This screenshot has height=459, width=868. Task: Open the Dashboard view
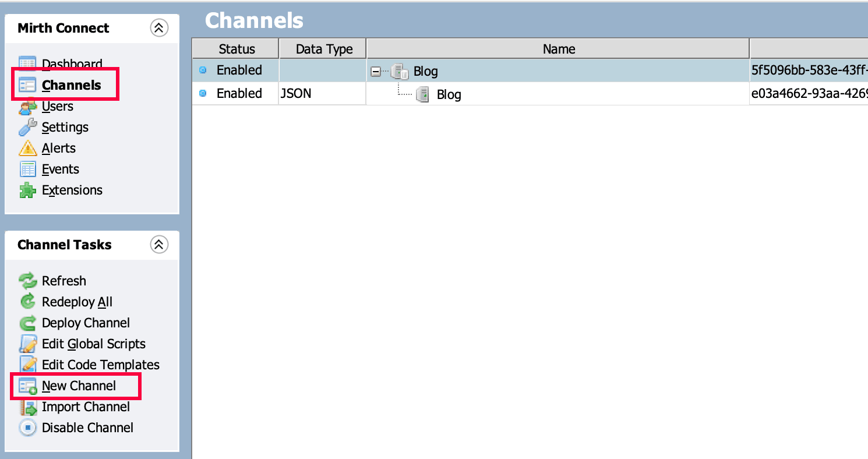click(72, 64)
